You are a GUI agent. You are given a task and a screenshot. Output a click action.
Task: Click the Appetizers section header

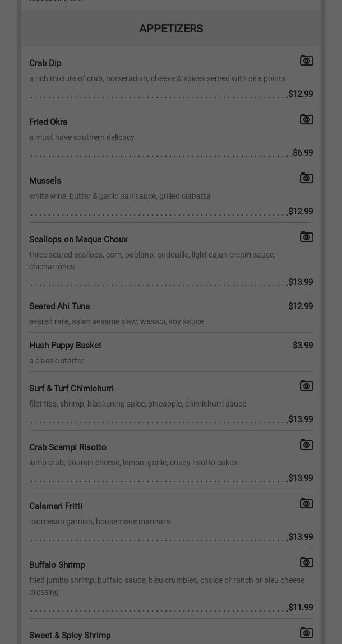pos(171,29)
